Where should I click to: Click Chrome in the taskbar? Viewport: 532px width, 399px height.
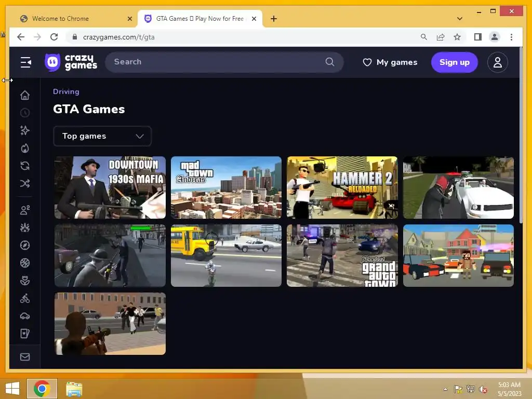pyautogui.click(x=42, y=389)
